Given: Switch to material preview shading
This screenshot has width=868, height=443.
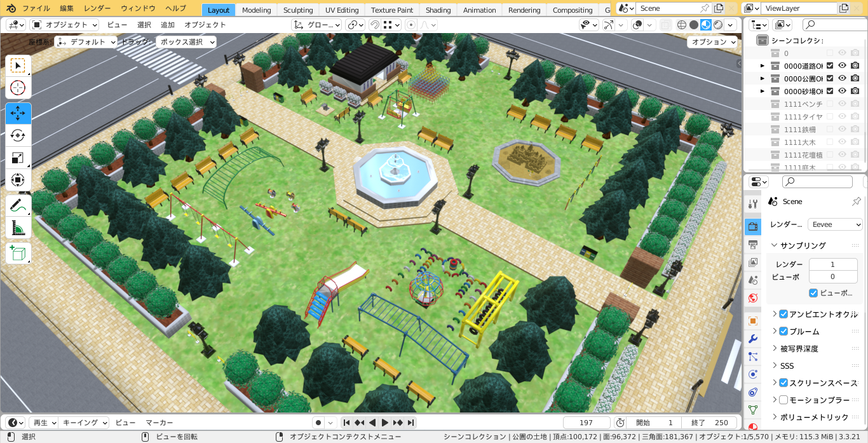Looking at the screenshot, I should [706, 25].
